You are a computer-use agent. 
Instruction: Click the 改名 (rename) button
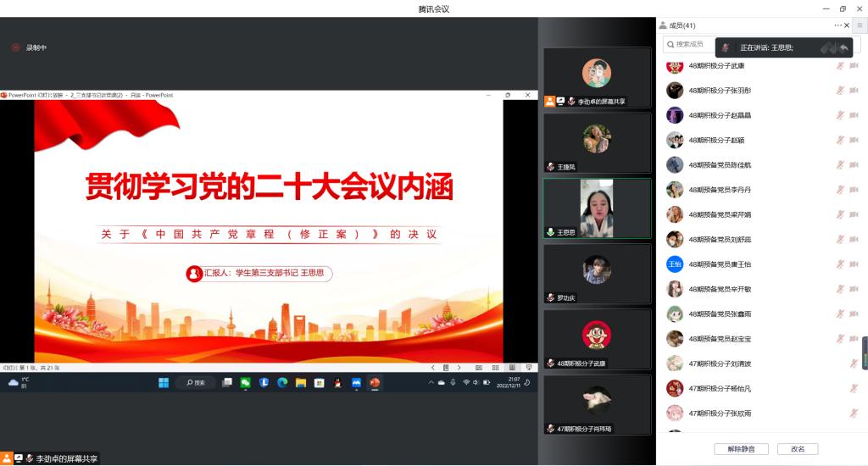click(x=797, y=449)
